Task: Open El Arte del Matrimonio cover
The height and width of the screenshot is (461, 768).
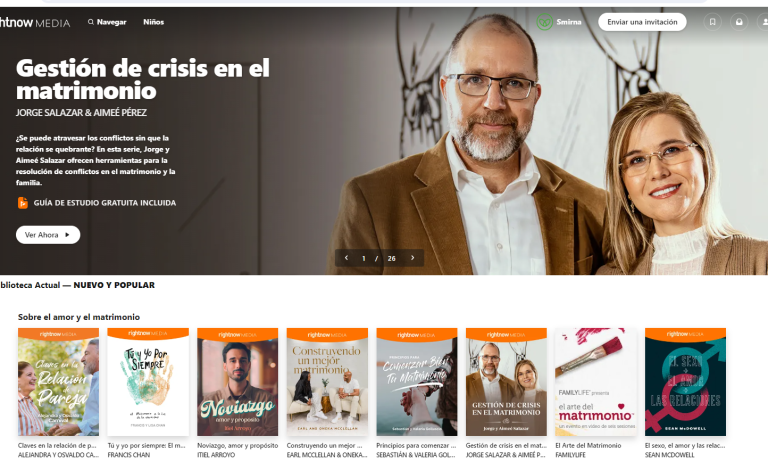Action: (596, 382)
